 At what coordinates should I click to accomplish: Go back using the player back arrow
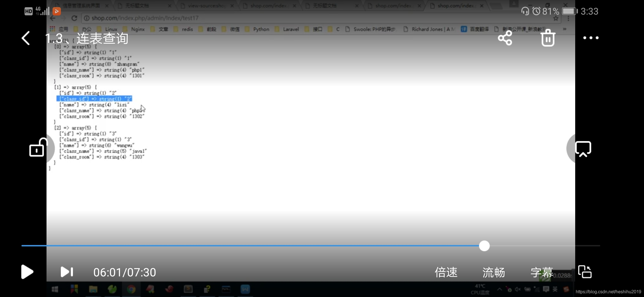(26, 38)
